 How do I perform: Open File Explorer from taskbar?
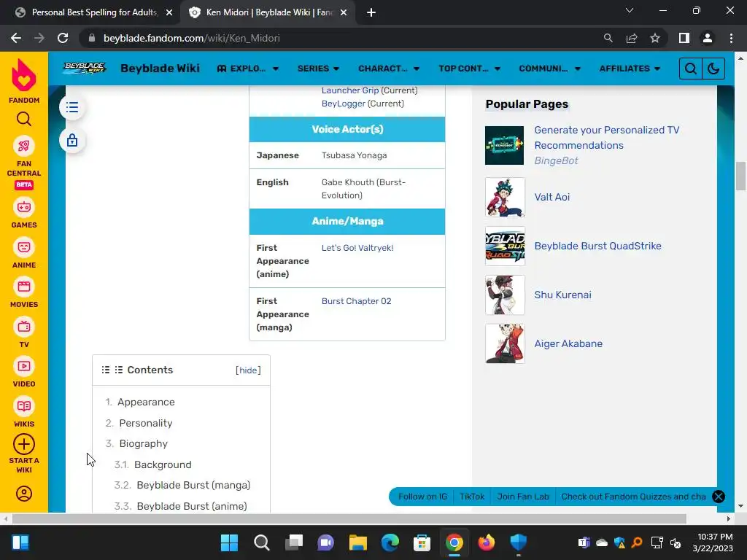[x=357, y=542]
